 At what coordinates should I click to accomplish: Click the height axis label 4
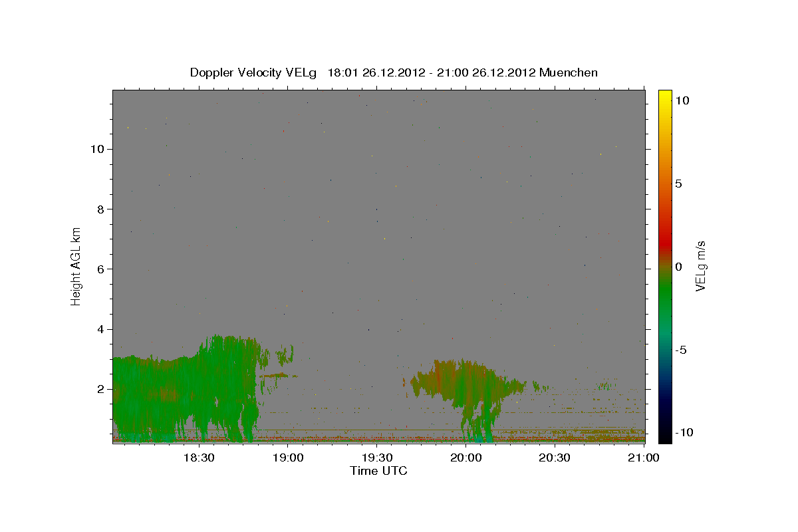pos(101,329)
